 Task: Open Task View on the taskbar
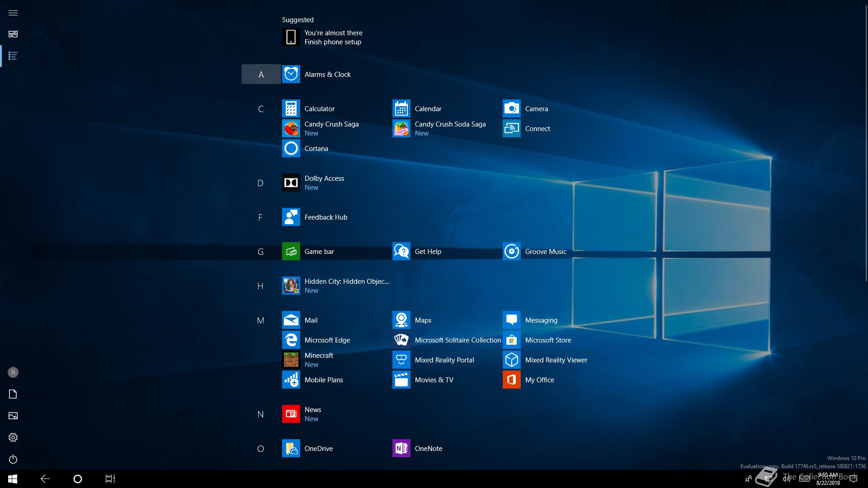[110, 479]
